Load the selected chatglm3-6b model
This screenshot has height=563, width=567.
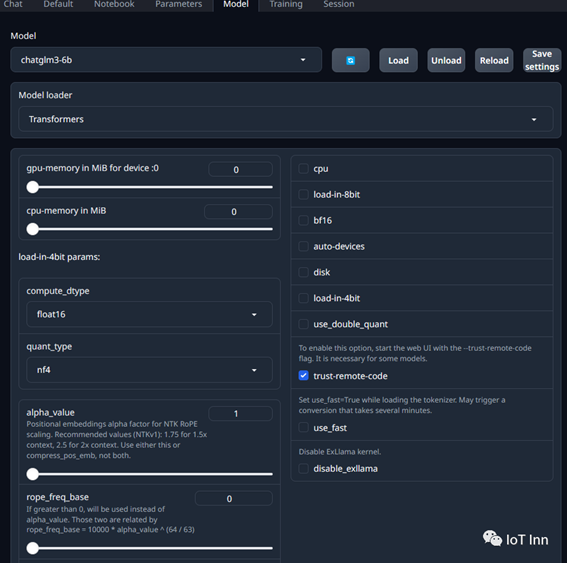tap(398, 60)
